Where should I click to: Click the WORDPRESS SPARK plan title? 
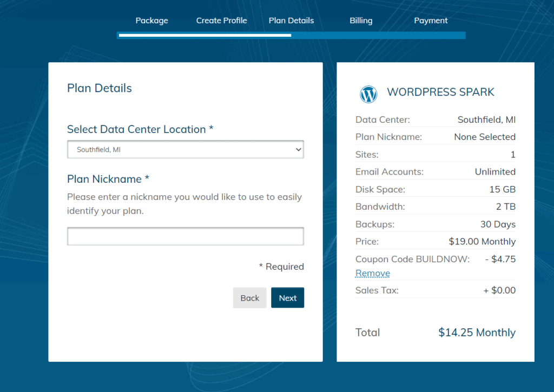[440, 92]
